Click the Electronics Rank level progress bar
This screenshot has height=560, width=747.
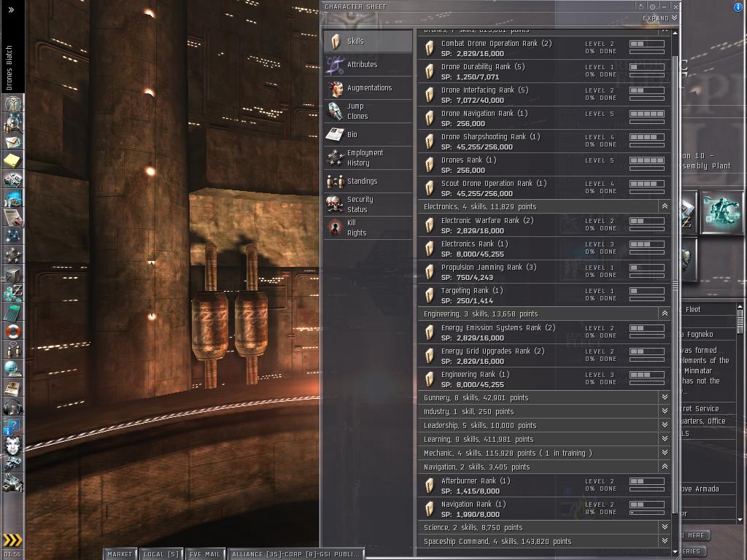point(647,244)
